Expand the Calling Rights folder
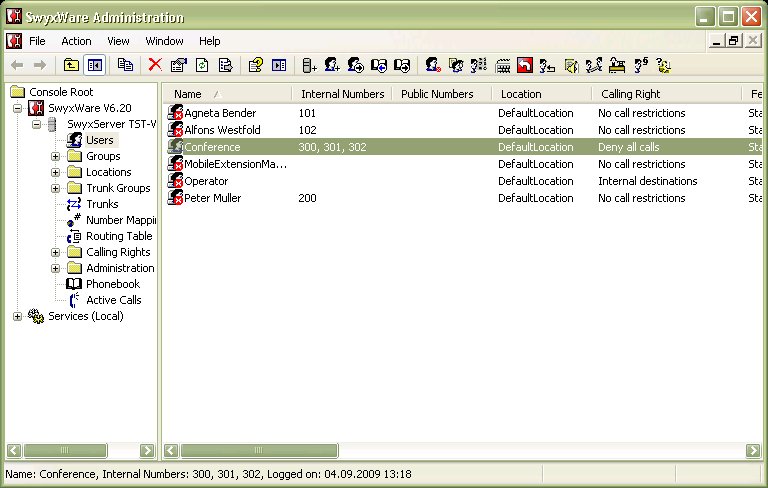The width and height of the screenshot is (768, 488). pos(55,253)
